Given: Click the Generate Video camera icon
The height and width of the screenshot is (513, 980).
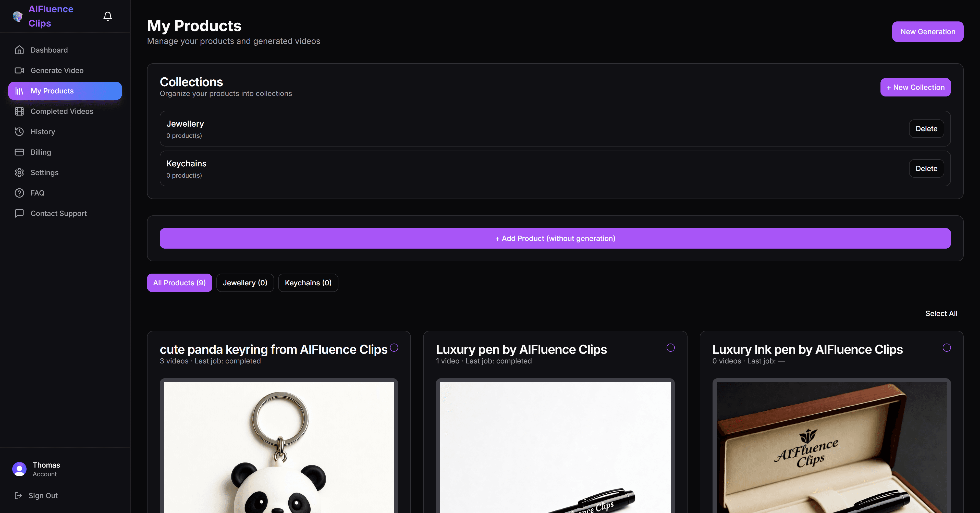Looking at the screenshot, I should (x=19, y=70).
